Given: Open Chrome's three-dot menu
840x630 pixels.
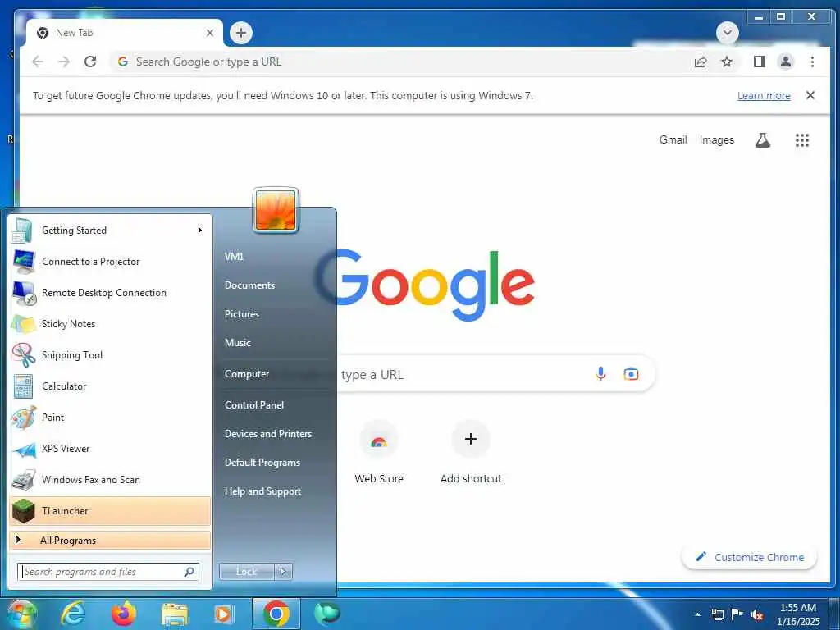Looking at the screenshot, I should coord(812,62).
